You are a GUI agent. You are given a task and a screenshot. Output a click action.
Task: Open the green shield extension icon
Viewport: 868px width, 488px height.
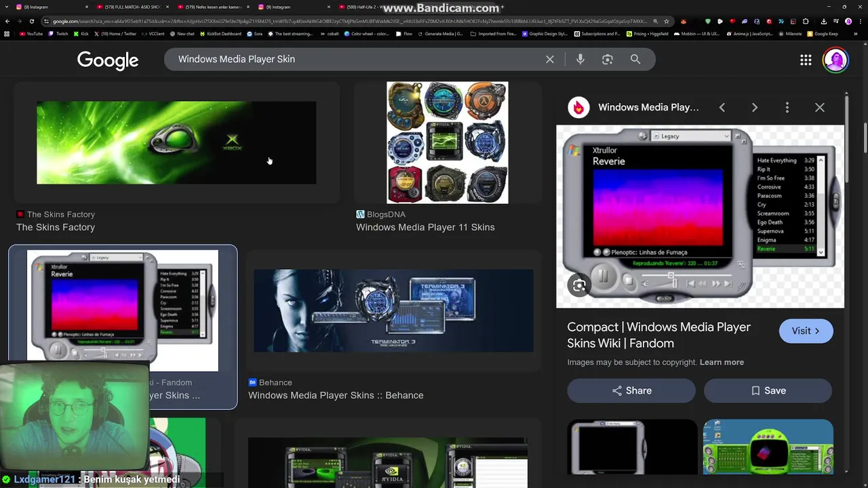tap(708, 21)
